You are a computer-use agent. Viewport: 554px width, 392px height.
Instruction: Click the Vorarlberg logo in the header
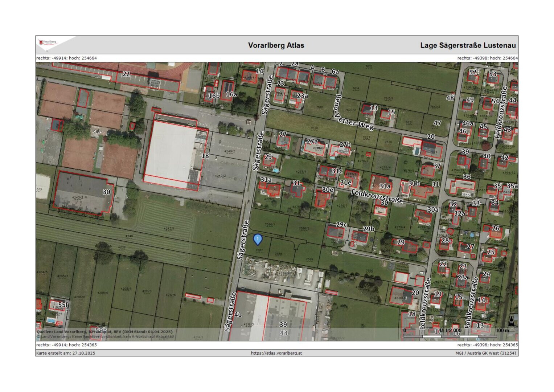click(48, 43)
